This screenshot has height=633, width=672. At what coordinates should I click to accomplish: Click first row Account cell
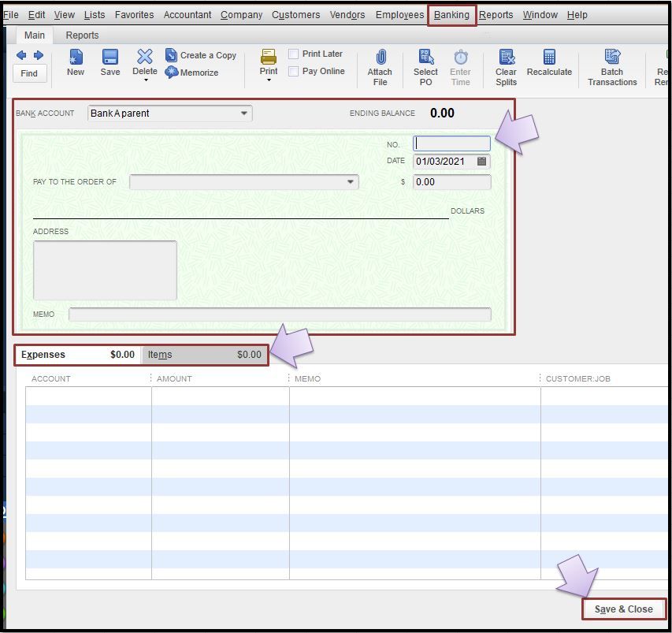coord(88,396)
